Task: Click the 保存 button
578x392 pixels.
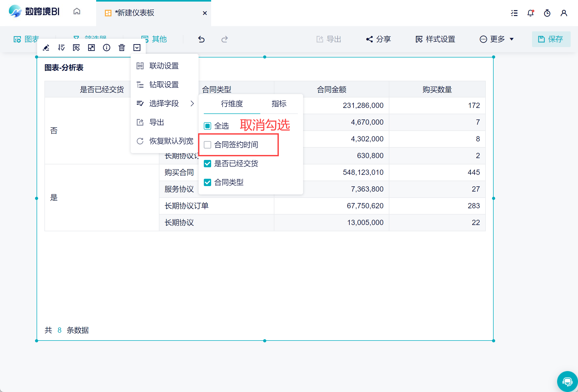Action: click(x=551, y=39)
